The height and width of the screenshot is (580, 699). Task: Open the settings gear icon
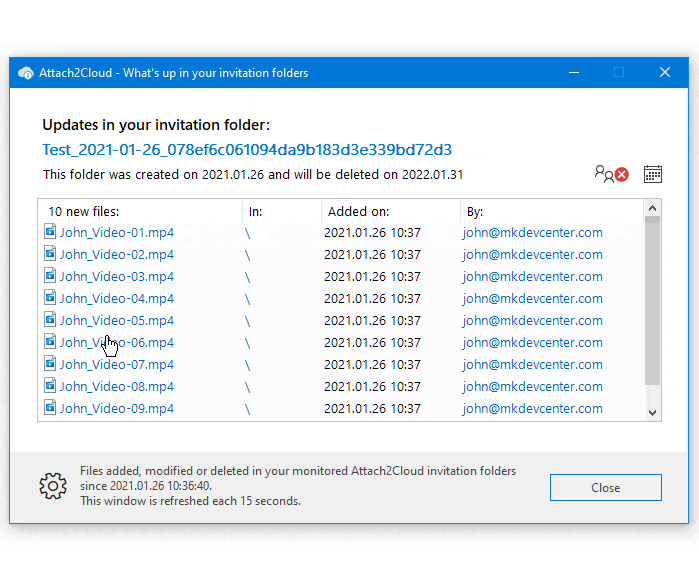click(x=53, y=486)
